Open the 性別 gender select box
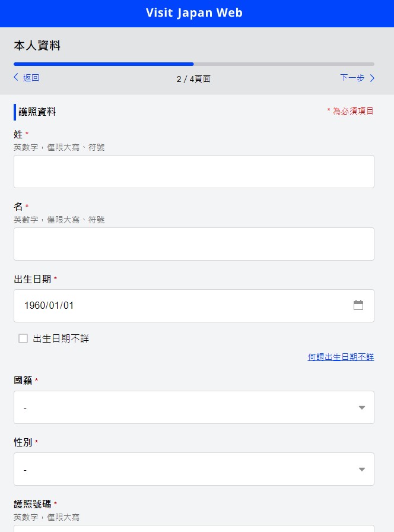This screenshot has height=532, width=394. 193,469
